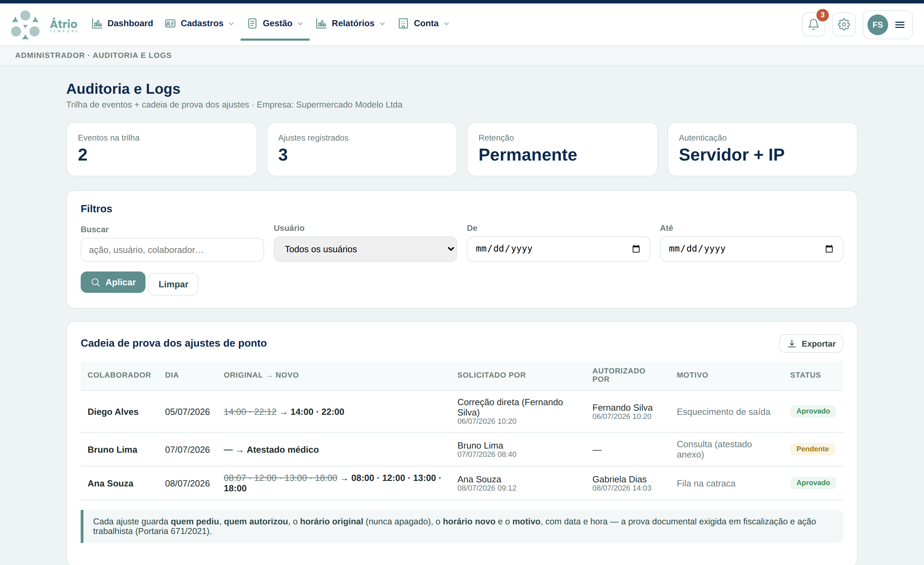Viewport: 924px width, 565px height.
Task: Open Conta menu
Action: (423, 24)
